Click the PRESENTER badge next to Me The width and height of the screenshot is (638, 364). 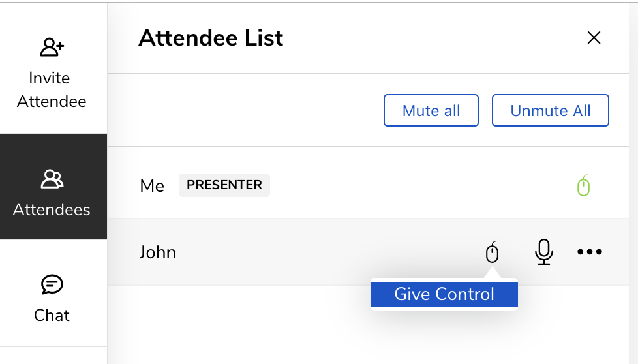224,185
